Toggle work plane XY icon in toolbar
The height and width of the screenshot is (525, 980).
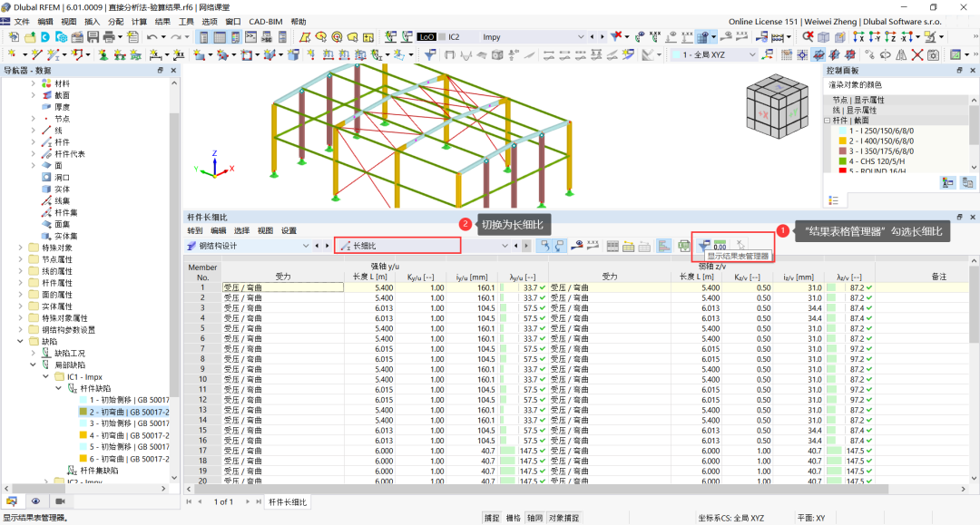click(818, 55)
